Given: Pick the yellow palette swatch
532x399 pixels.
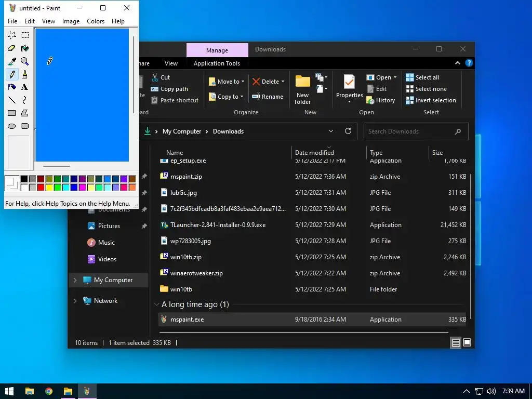Looking at the screenshot, I should [x=49, y=187].
